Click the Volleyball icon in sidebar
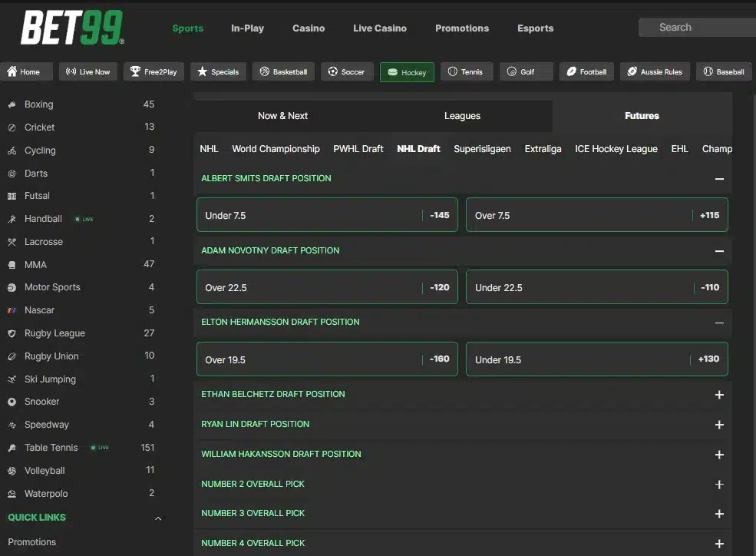The height and width of the screenshot is (556, 756). pyautogui.click(x=12, y=471)
